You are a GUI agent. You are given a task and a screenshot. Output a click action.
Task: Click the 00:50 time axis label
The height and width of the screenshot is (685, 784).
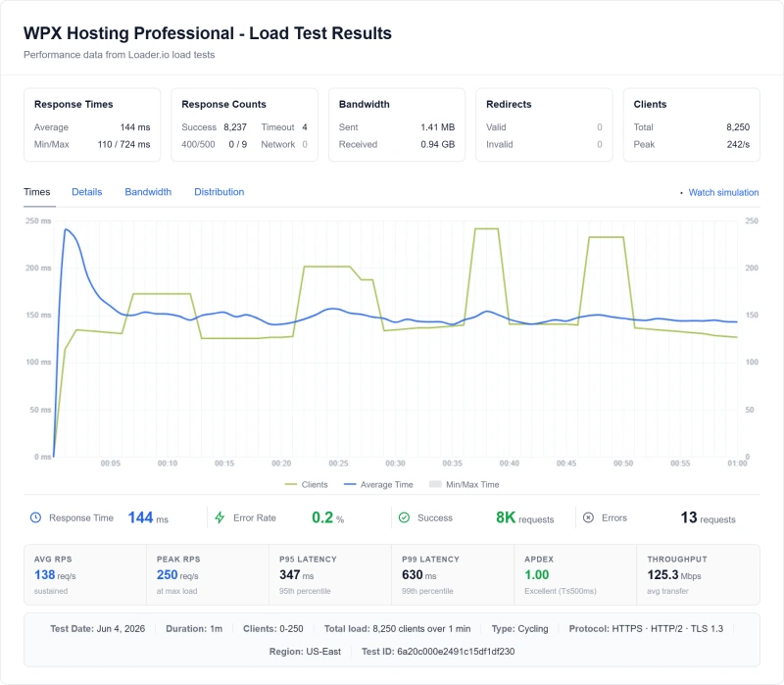(x=623, y=464)
